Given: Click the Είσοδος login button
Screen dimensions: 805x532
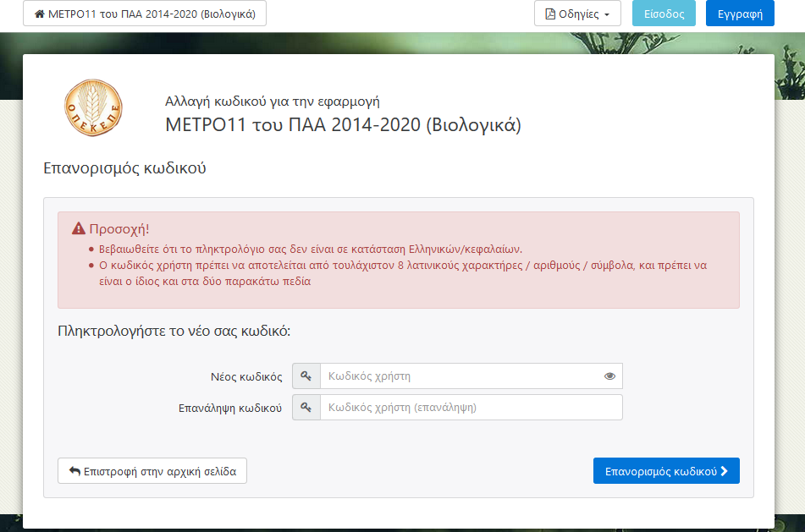Looking at the screenshot, I should point(664,14).
